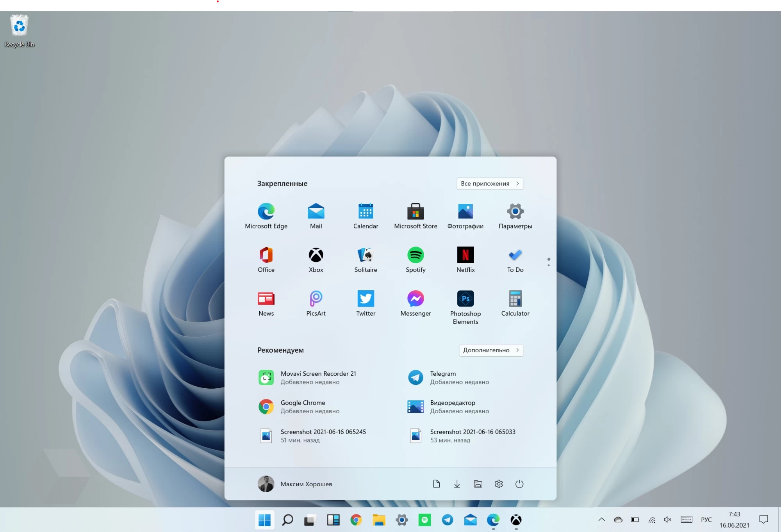Open the Фотографии app
Image resolution: width=781 pixels, height=532 pixels.
465,216
